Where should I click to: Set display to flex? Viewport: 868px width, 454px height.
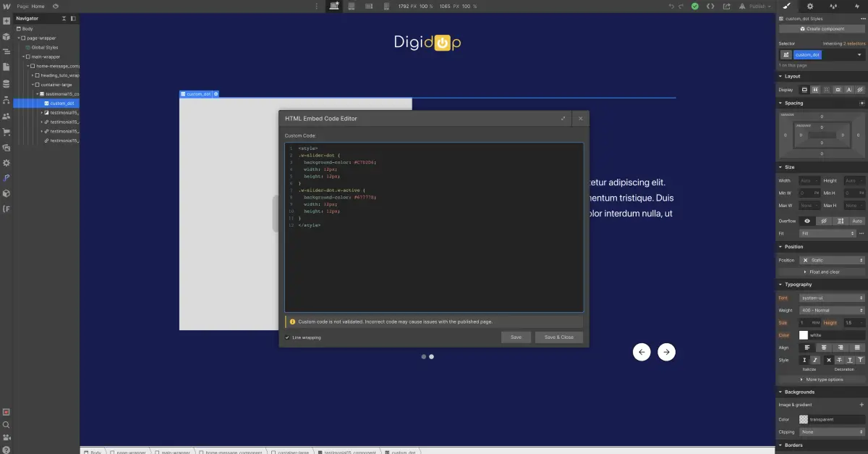[x=815, y=90]
